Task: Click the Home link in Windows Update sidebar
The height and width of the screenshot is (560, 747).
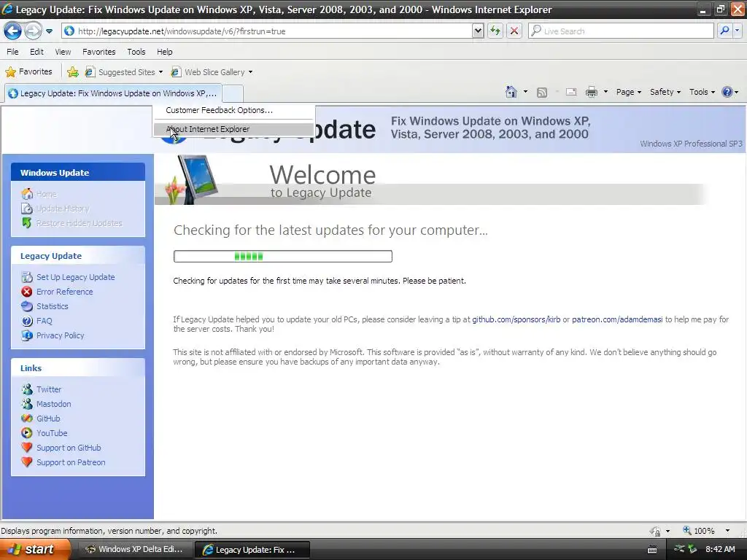Action: point(46,194)
